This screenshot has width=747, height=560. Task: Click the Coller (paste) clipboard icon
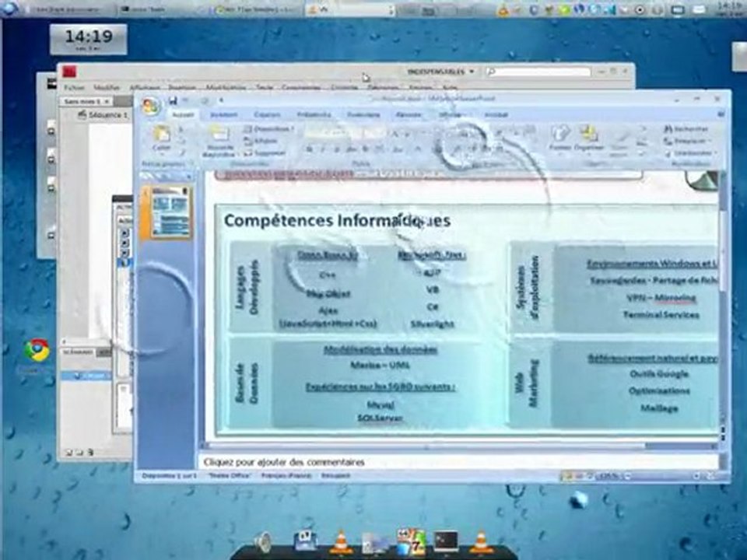(162, 135)
